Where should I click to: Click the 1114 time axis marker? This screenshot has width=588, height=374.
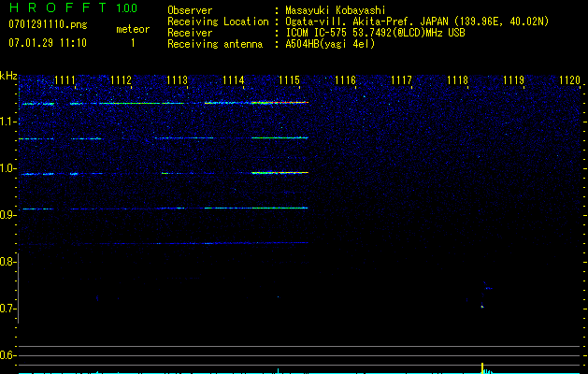(x=234, y=80)
